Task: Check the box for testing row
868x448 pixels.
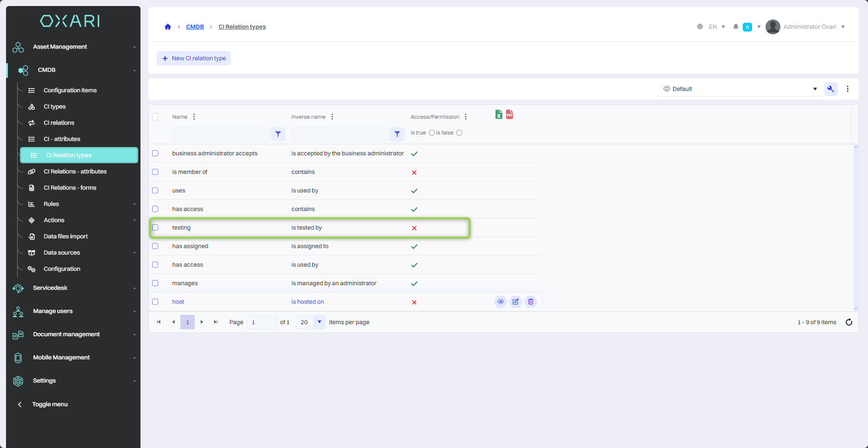Action: pyautogui.click(x=155, y=228)
